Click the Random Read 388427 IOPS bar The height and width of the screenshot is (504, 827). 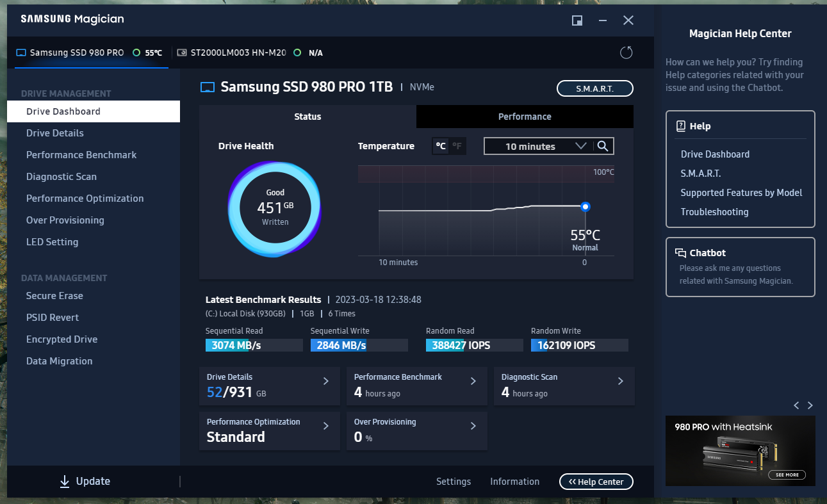pos(475,345)
